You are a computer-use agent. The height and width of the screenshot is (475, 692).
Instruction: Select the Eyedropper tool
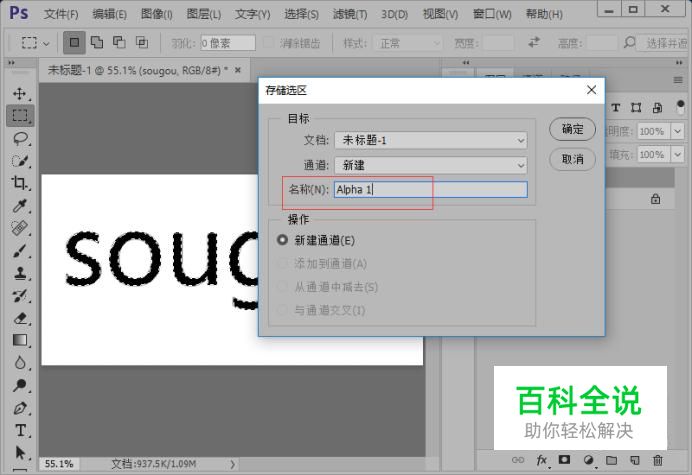click(20, 206)
